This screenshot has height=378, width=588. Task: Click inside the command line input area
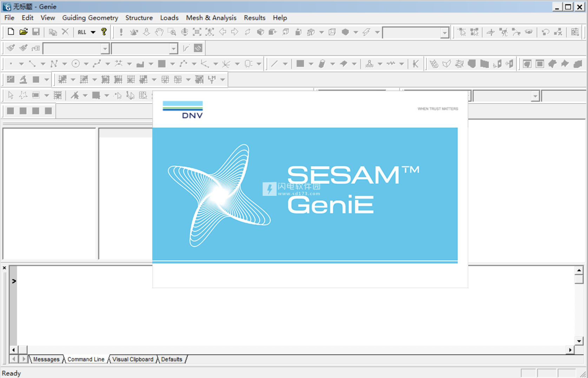coord(295,305)
